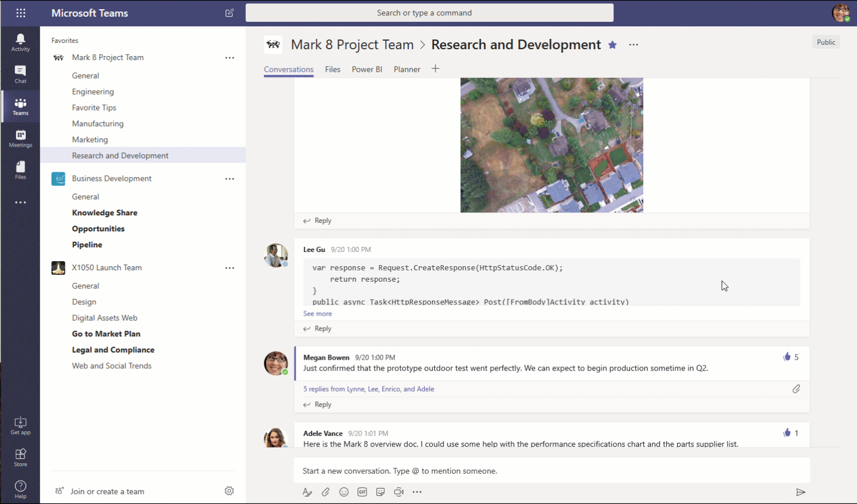857x504 pixels.
Task: Open Activity from the left app bar
Action: [x=20, y=41]
